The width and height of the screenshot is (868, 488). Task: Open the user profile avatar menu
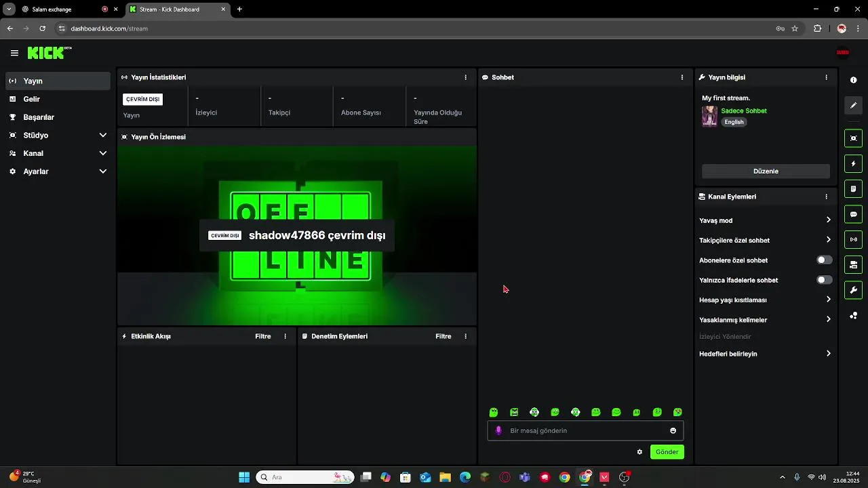842,52
